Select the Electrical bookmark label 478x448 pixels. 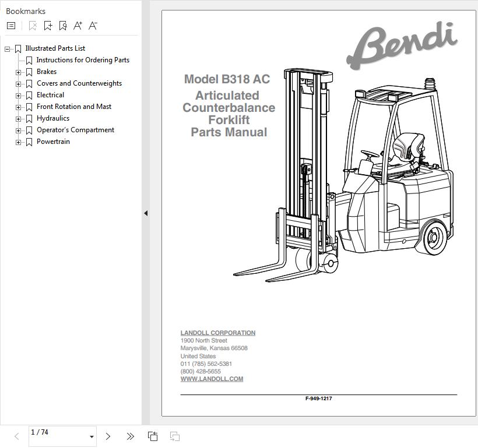coord(50,95)
